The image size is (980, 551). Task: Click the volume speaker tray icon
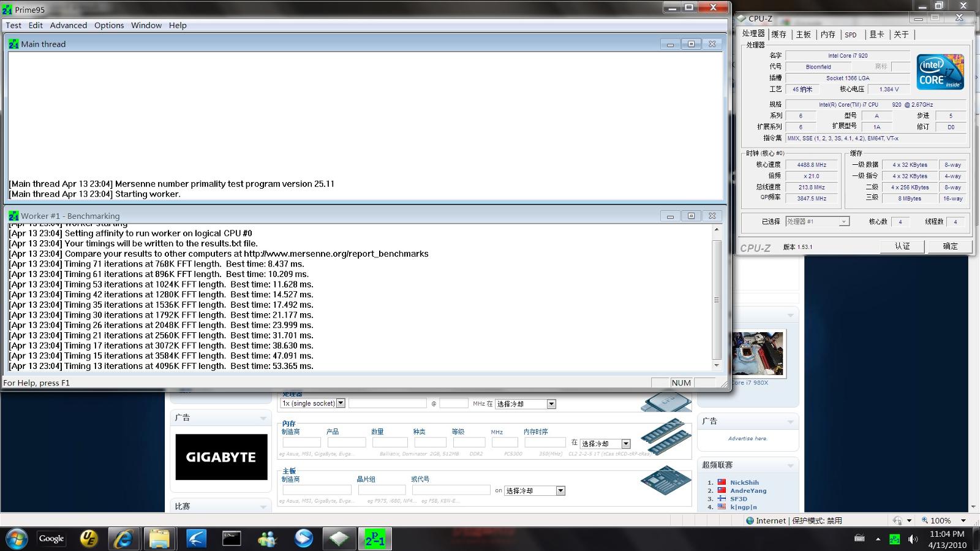pos(913,539)
